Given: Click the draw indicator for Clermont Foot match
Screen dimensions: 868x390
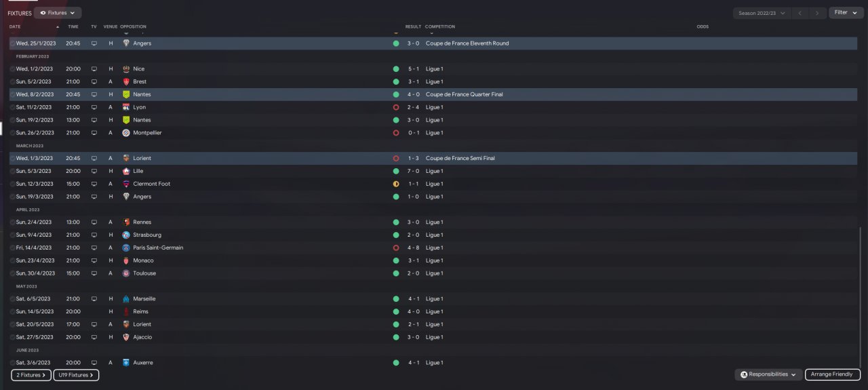Looking at the screenshot, I should 396,184.
